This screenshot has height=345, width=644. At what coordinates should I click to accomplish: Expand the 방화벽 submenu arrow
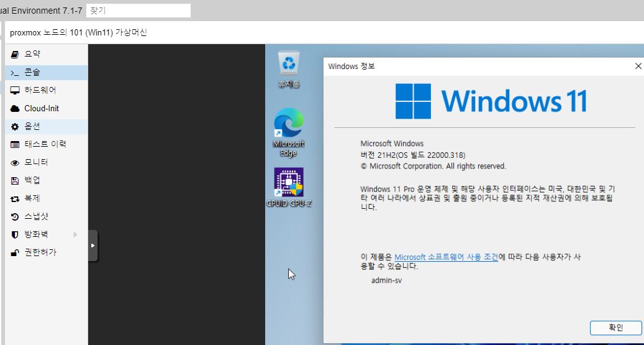(x=75, y=234)
